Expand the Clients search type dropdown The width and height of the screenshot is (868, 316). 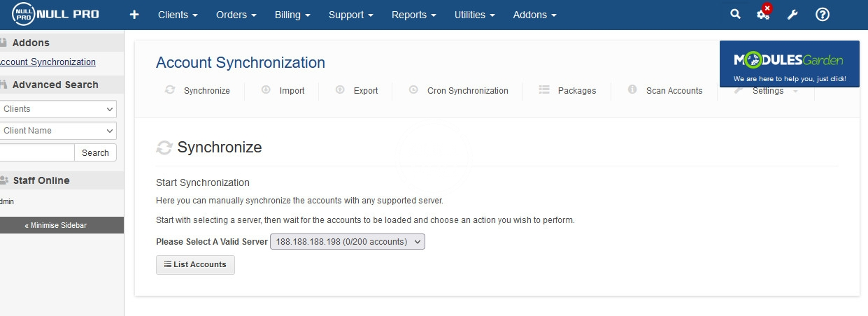[57, 109]
